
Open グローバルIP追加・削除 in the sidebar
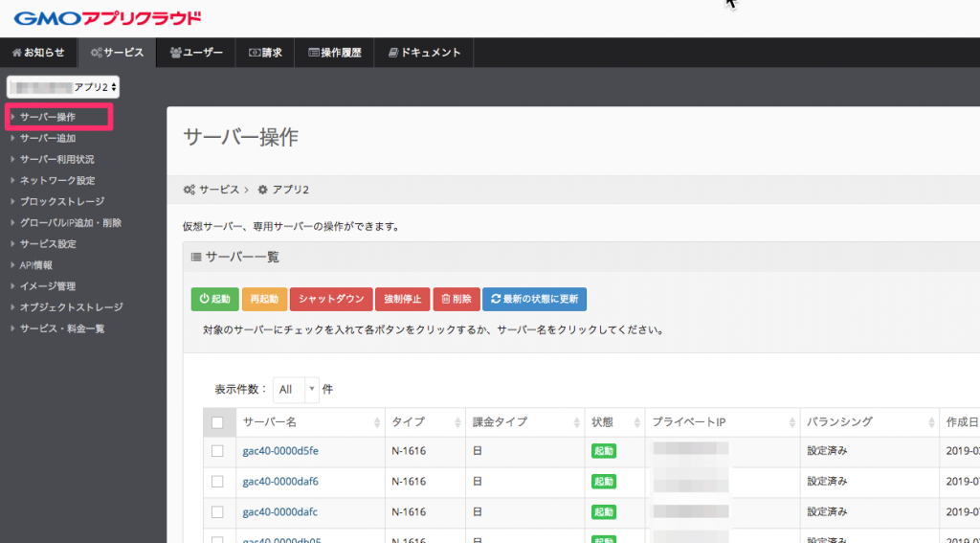(x=71, y=223)
